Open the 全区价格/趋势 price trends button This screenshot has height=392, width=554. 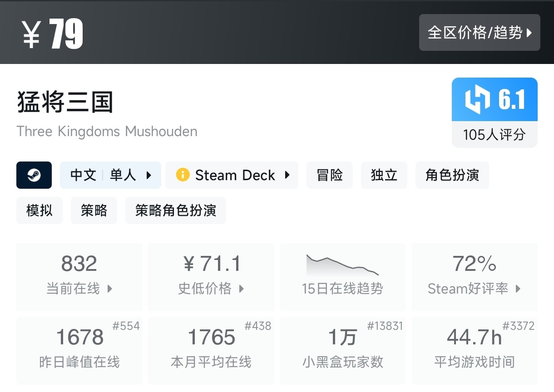tap(480, 33)
